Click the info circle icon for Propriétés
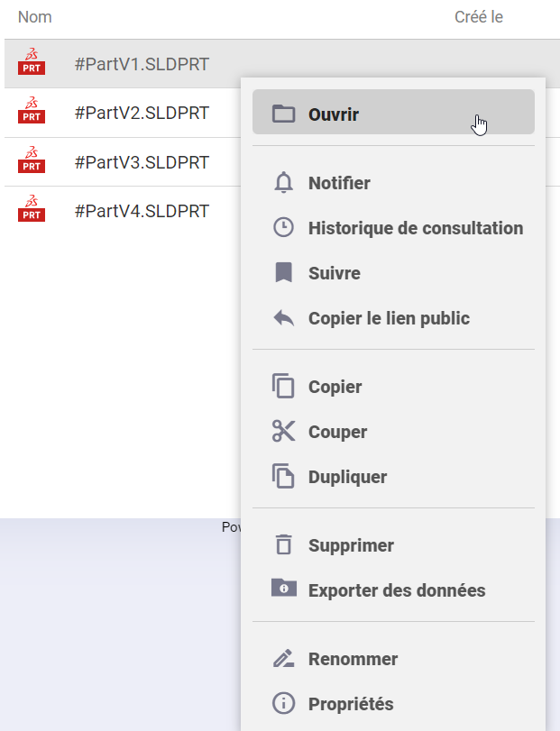 [283, 704]
